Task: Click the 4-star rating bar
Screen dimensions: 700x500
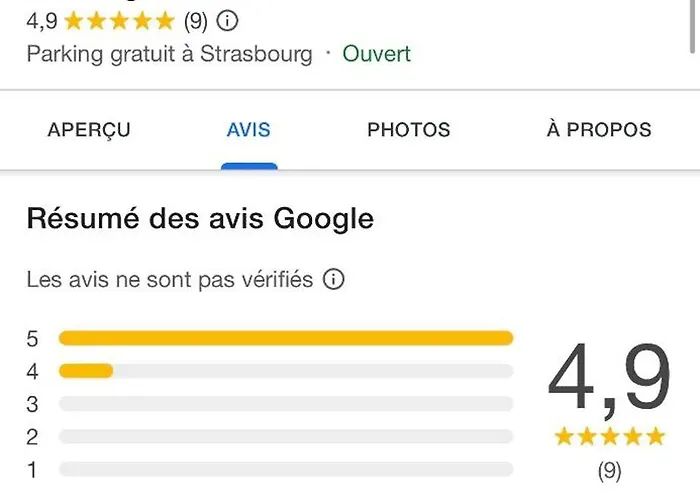Action: pos(286,371)
